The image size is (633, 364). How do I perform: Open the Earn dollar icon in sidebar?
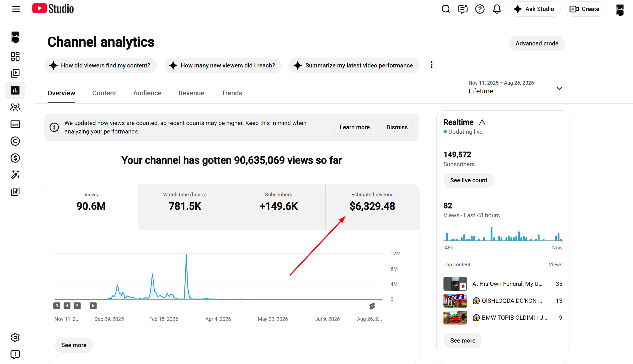[x=15, y=158]
